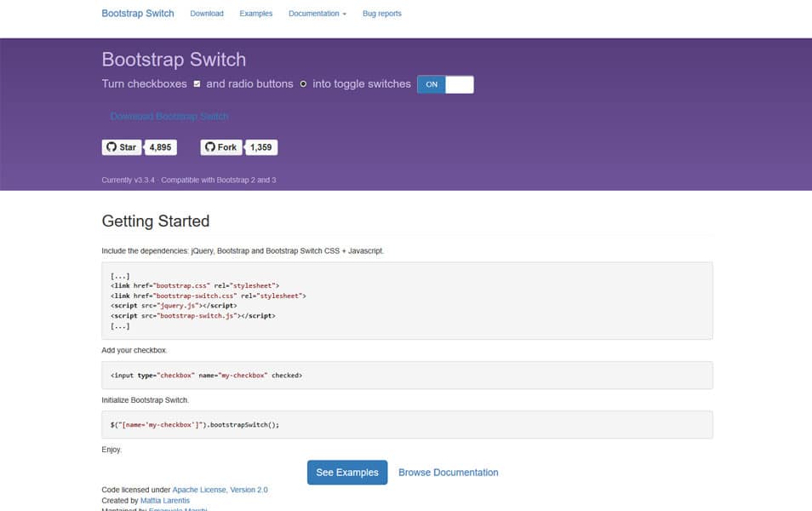Open the 1,359 forks count
Image resolution: width=812 pixels, height=511 pixels.
point(261,147)
